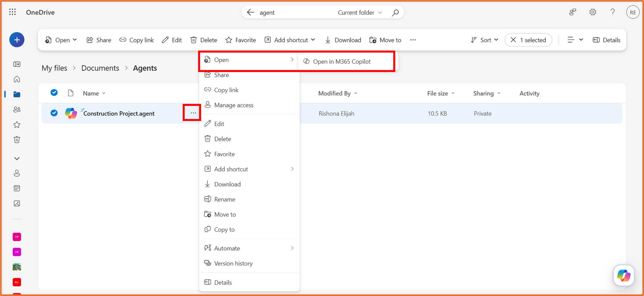Choose Manage access in context menu
The image size is (644, 296).
pyautogui.click(x=249, y=105)
